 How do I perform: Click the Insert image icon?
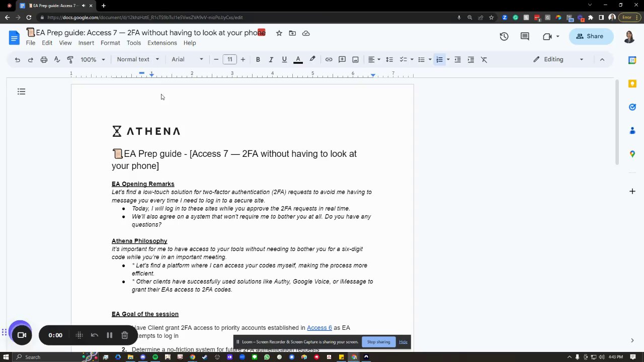tap(355, 59)
